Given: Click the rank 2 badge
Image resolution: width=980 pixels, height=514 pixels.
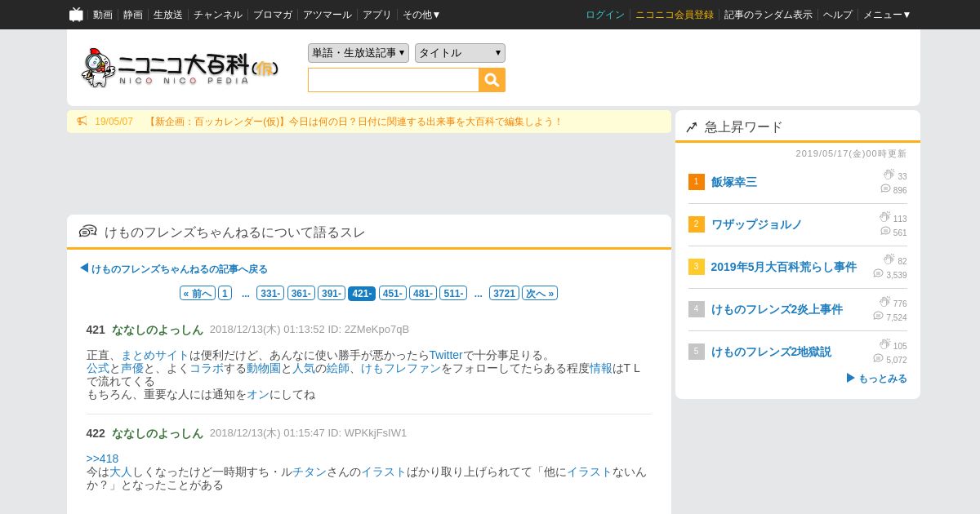Looking at the screenshot, I should tap(696, 224).
